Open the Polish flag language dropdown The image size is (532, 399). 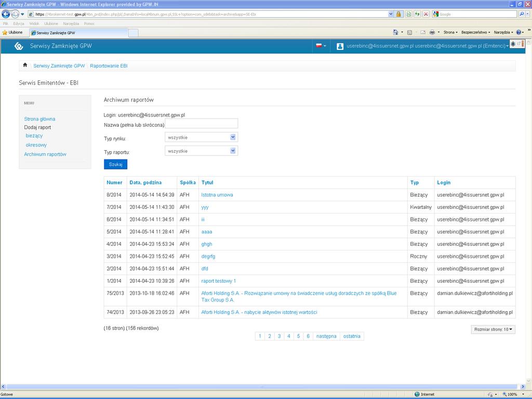coord(321,46)
